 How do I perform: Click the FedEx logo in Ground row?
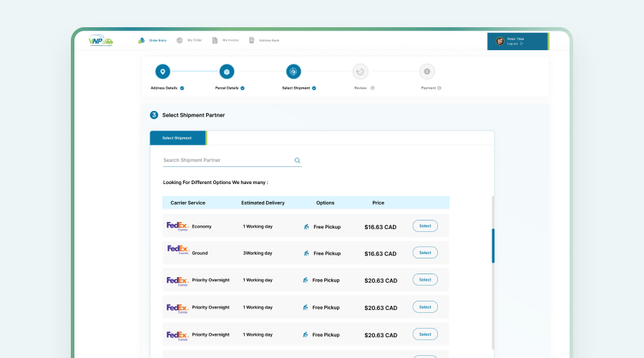(178, 250)
